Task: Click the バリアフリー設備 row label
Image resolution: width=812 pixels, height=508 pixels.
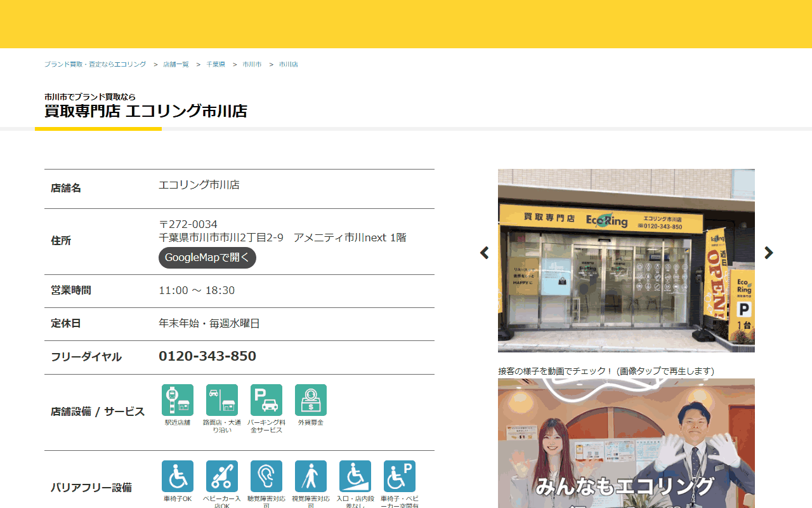Action: point(91,488)
